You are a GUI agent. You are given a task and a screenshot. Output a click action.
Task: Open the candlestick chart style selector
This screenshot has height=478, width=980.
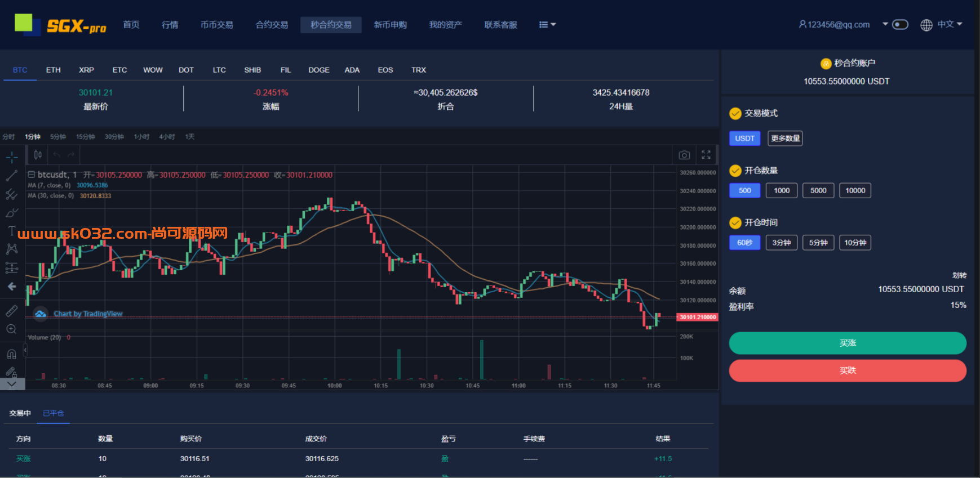[38, 155]
